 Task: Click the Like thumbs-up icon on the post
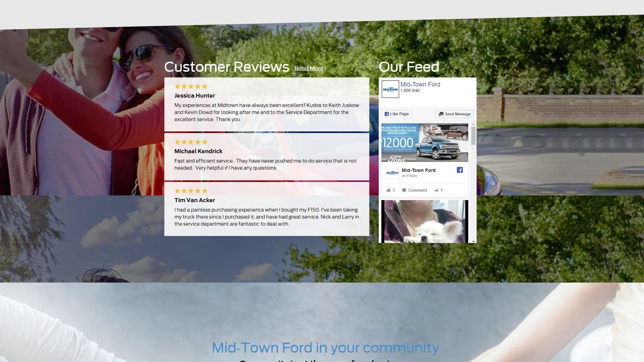[x=387, y=190]
